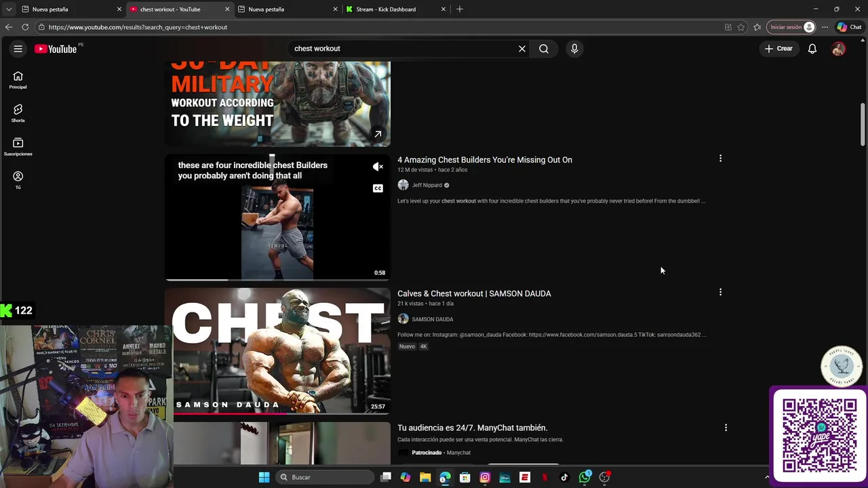Click the Crear button
This screenshot has width=868, height=488.
point(778,49)
